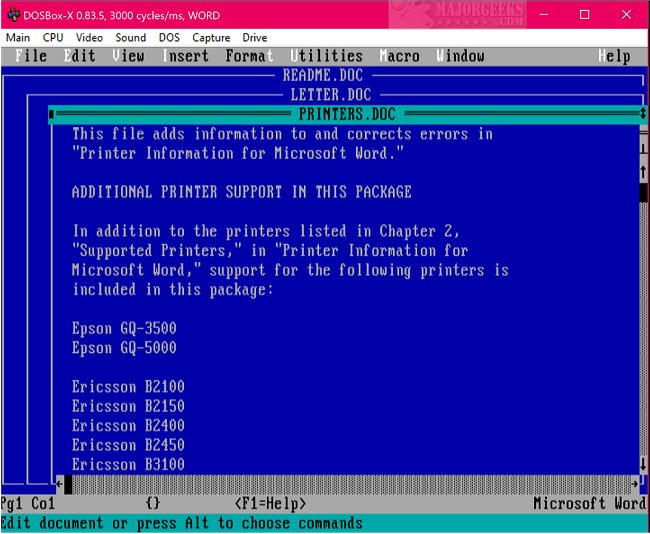Click the line 'Ericsson B2100'
This screenshot has height=534, width=650.
click(x=128, y=387)
